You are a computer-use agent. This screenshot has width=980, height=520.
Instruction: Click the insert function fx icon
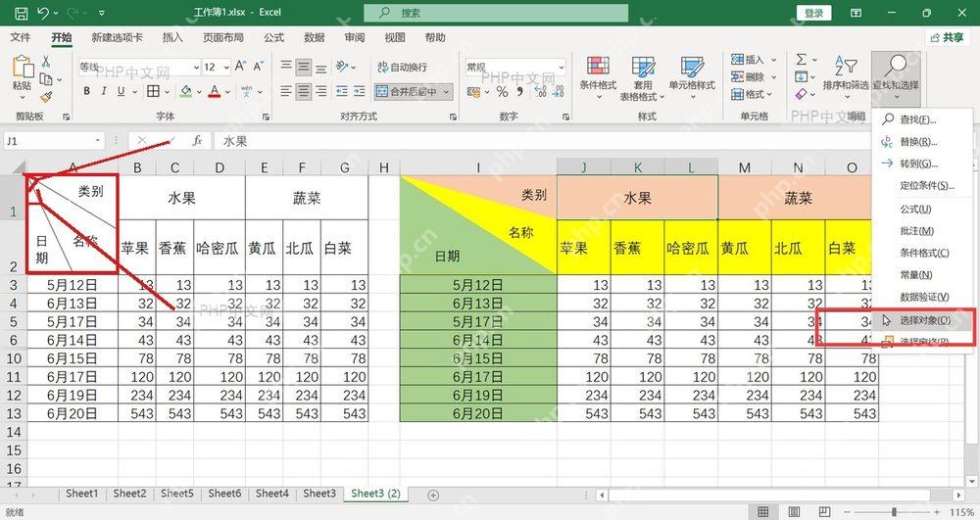click(197, 141)
